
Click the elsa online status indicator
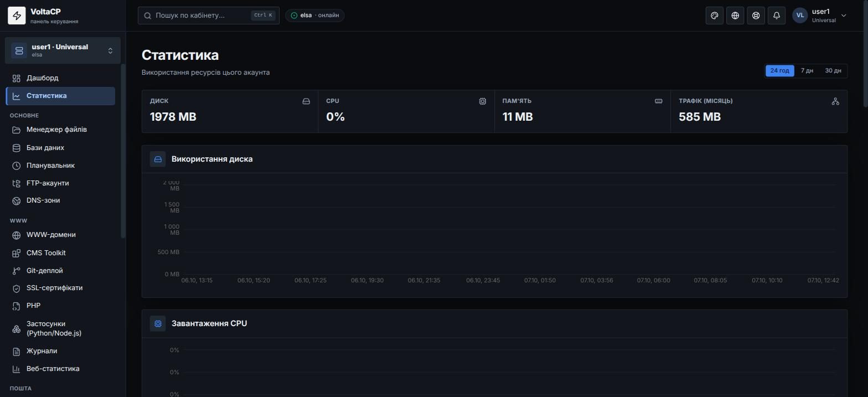coord(315,16)
